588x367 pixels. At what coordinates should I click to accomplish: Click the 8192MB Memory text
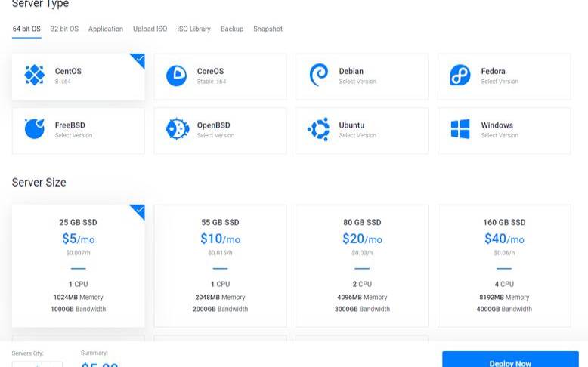(504, 297)
